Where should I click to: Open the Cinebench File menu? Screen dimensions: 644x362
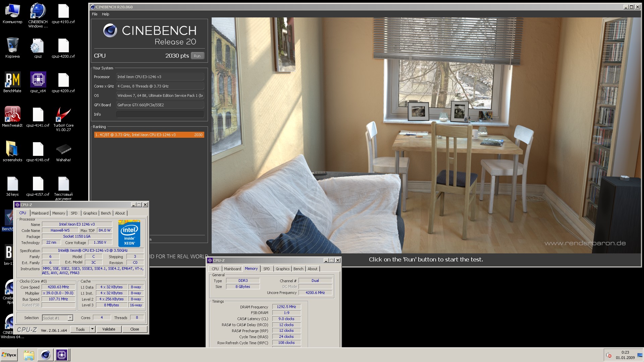click(x=95, y=14)
